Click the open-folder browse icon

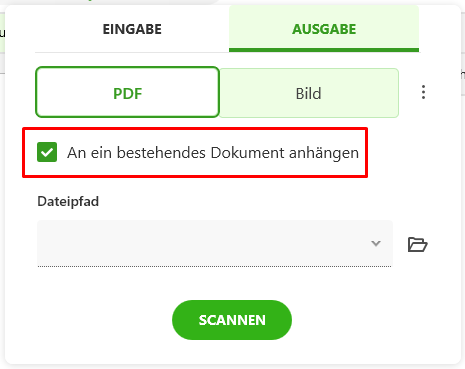417,244
